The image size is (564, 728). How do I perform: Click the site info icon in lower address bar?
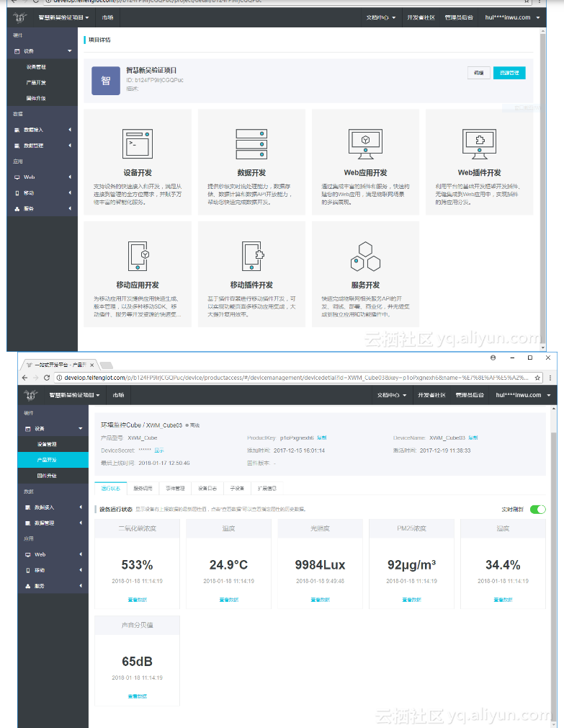pyautogui.click(x=59, y=378)
